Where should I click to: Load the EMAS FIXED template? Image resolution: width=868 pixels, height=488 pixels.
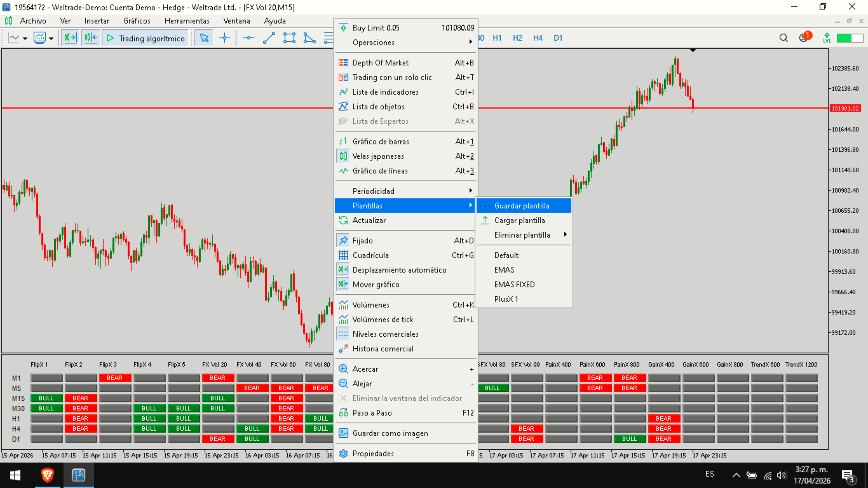(x=514, y=285)
